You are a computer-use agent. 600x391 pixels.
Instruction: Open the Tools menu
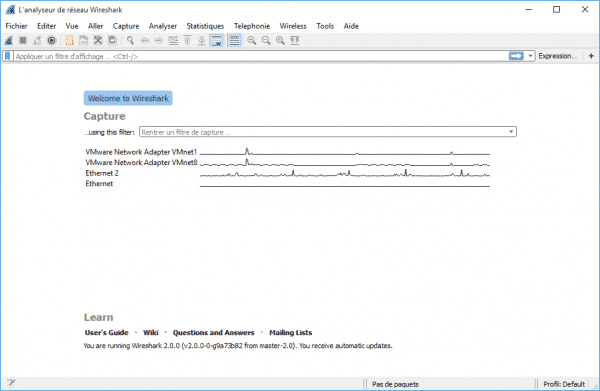pyautogui.click(x=325, y=26)
